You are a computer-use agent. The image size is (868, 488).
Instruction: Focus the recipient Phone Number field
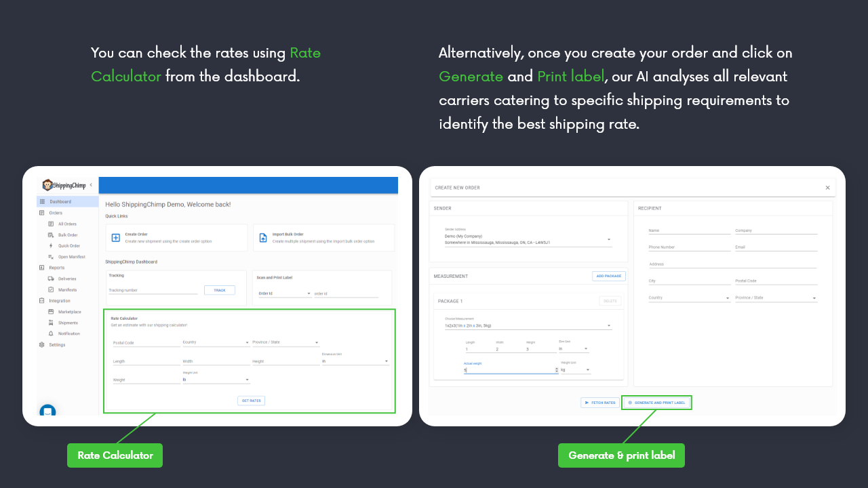pyautogui.click(x=689, y=247)
